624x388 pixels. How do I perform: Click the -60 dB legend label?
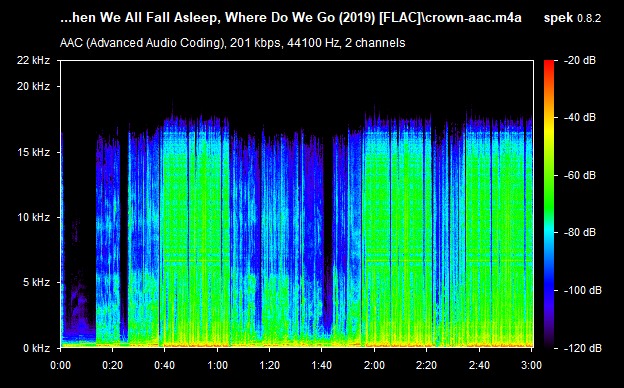click(x=580, y=175)
